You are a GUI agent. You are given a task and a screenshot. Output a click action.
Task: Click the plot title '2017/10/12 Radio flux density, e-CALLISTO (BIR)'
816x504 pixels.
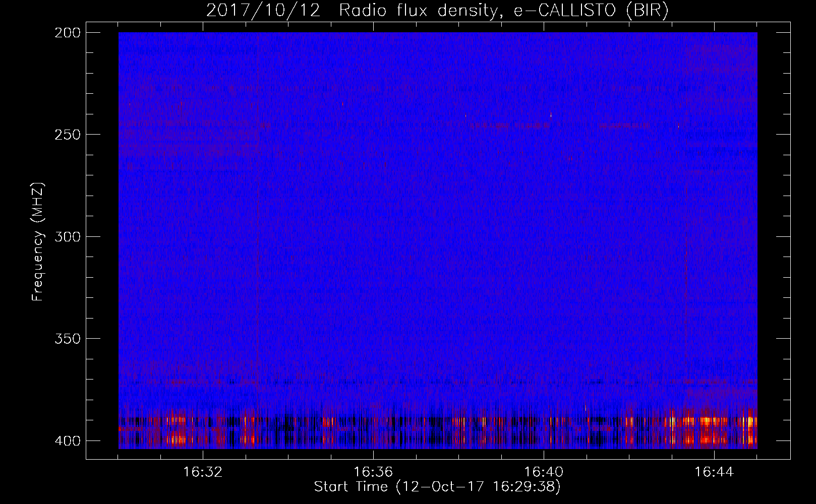[x=437, y=11]
